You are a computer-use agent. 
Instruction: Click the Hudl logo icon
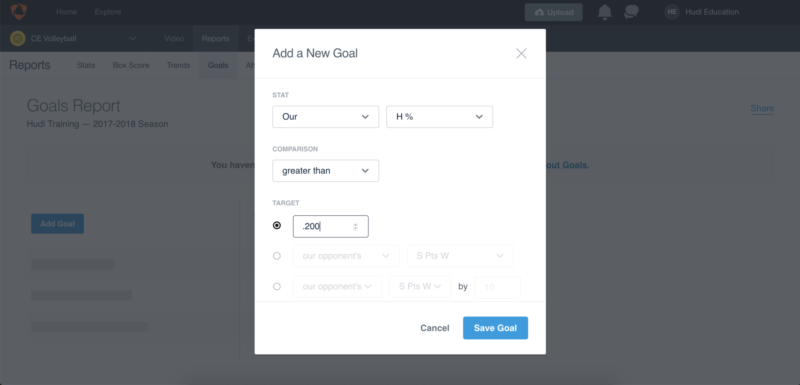pos(19,12)
